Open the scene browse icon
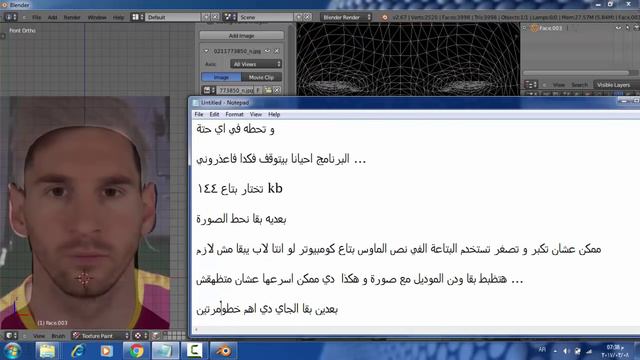640x360 pixels. pyautogui.click(x=229, y=17)
